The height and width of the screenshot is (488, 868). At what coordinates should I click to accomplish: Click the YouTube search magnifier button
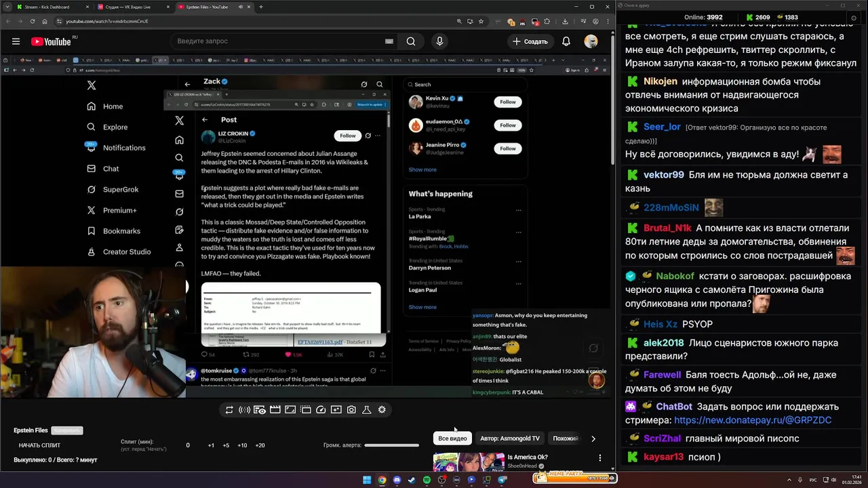click(x=411, y=41)
